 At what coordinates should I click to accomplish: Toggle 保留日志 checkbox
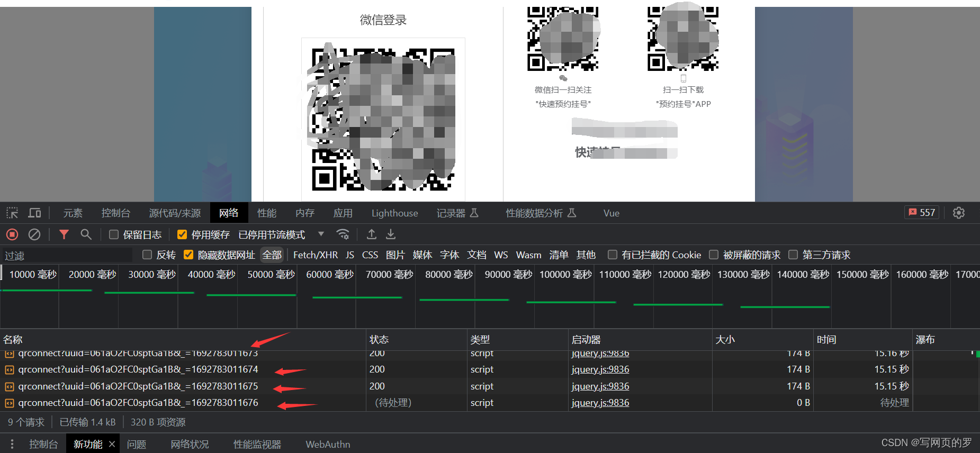click(114, 234)
